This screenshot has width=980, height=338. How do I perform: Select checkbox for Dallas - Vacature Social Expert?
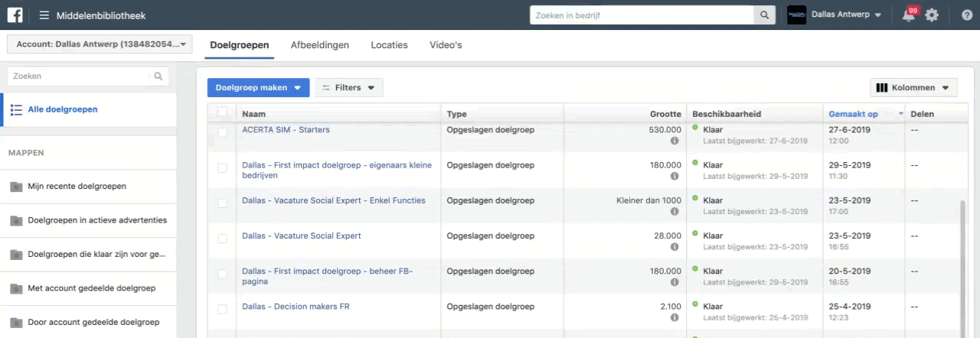[x=223, y=239]
